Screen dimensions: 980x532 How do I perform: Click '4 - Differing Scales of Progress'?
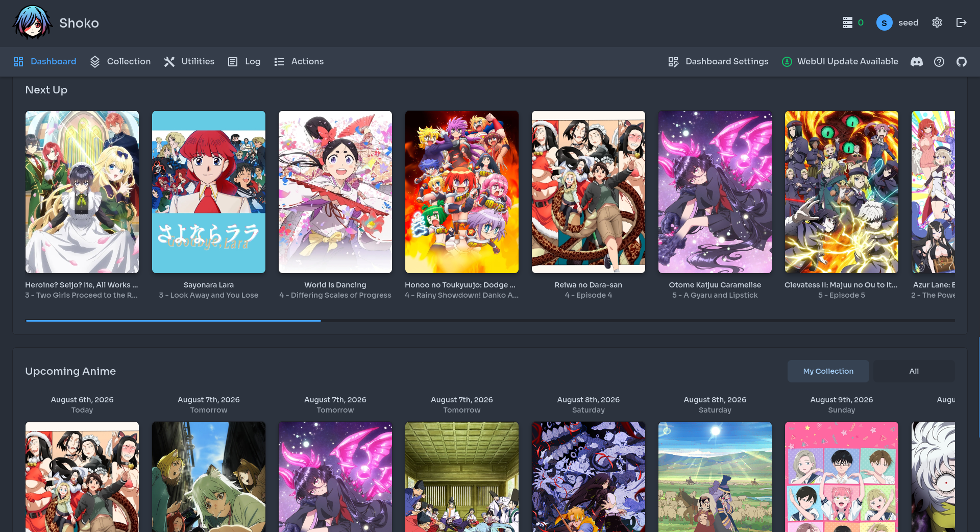click(335, 295)
